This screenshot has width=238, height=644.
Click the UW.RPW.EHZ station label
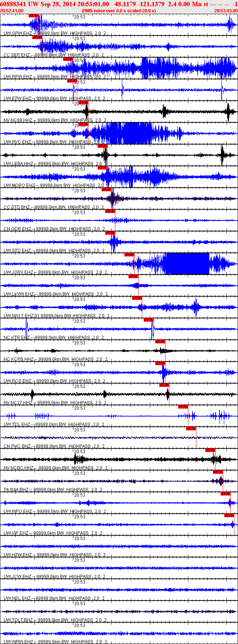click(x=18, y=76)
